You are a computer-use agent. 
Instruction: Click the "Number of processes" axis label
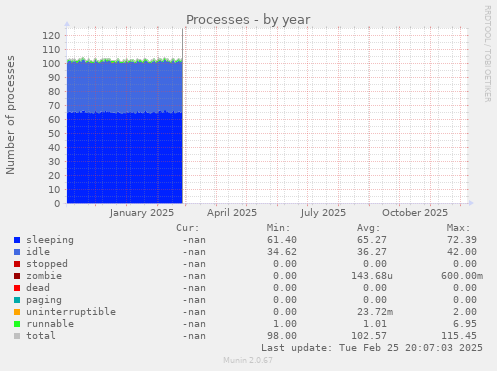(10, 115)
